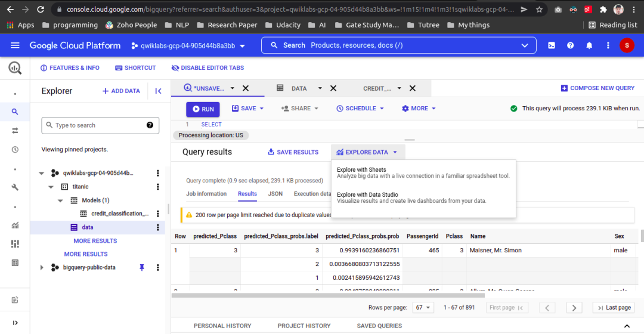
Task: Close the DATA editor tab
Action: (333, 88)
